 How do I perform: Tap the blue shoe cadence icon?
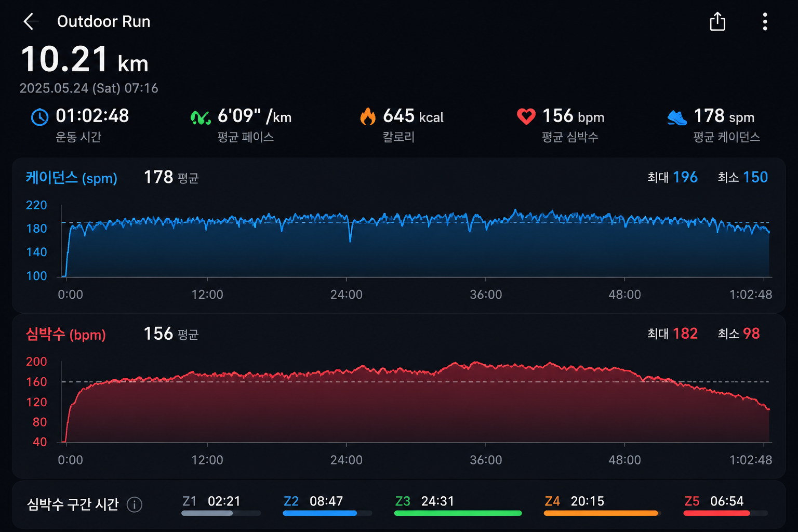[x=677, y=117]
